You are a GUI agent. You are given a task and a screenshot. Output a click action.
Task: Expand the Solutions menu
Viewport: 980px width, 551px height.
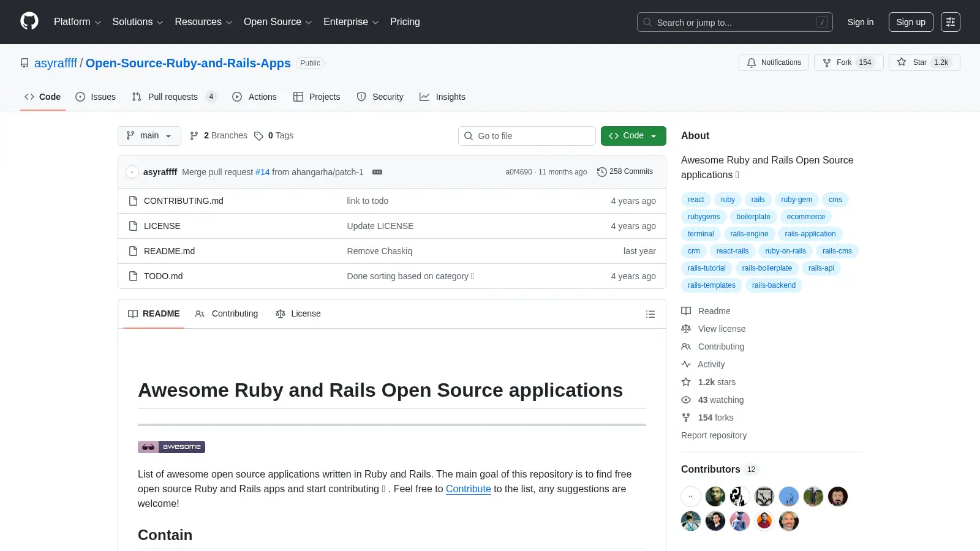pyautogui.click(x=138, y=22)
